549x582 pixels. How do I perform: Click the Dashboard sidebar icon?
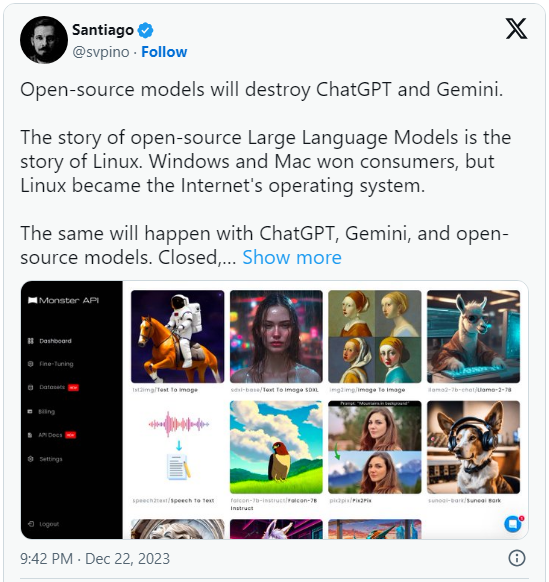coord(30,341)
